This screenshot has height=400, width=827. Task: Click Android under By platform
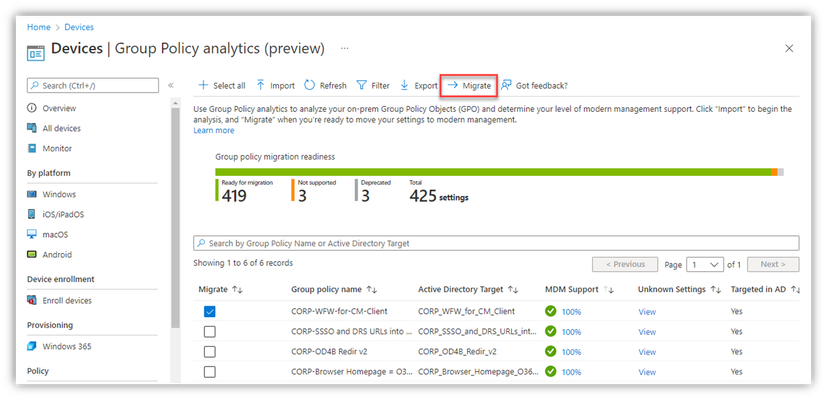[x=57, y=254]
